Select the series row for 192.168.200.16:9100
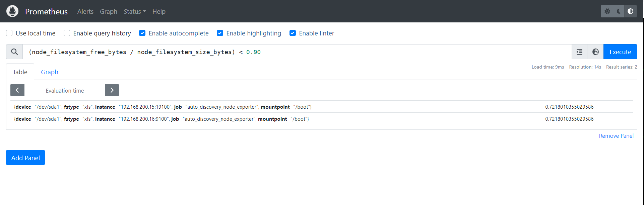The height and width of the screenshot is (205, 644). pos(322,119)
